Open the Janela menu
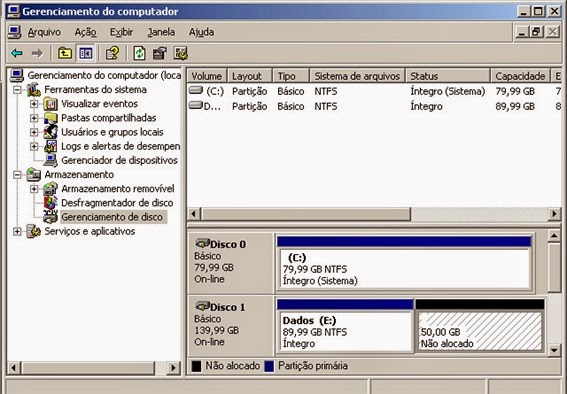The width and height of the screenshot is (567, 394). (161, 32)
